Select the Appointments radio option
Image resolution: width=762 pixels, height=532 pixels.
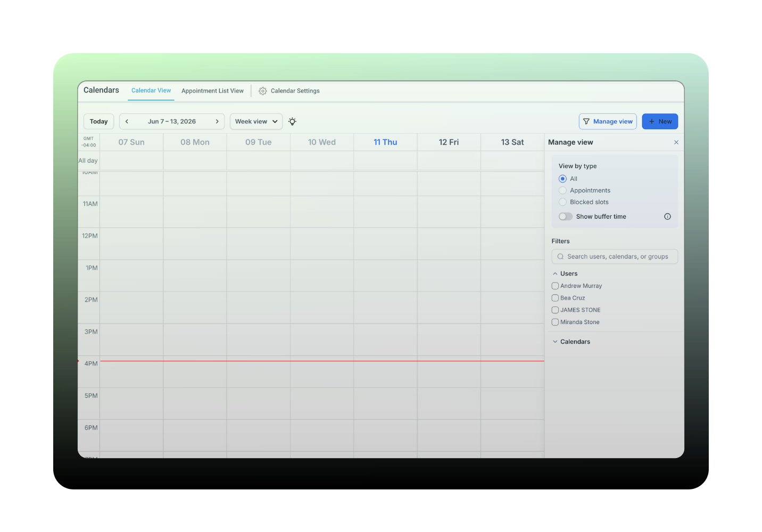562,190
